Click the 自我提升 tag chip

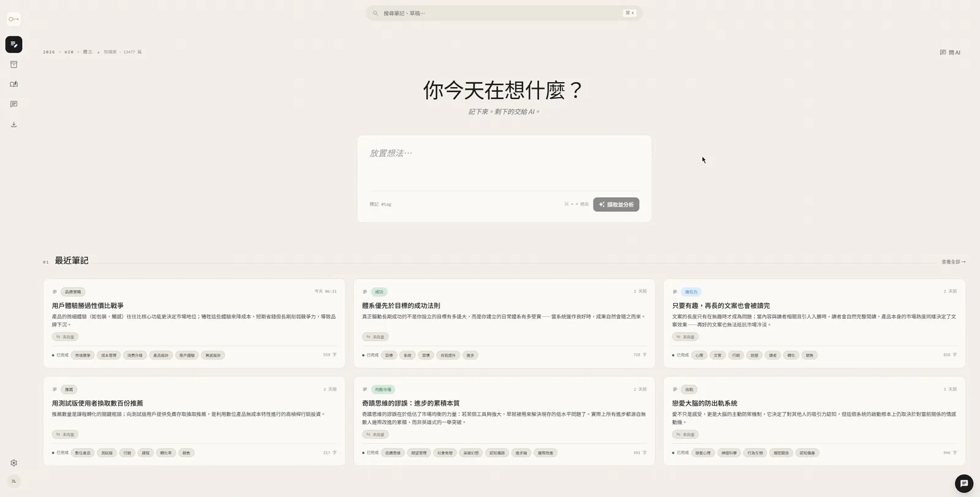pyautogui.click(x=448, y=356)
